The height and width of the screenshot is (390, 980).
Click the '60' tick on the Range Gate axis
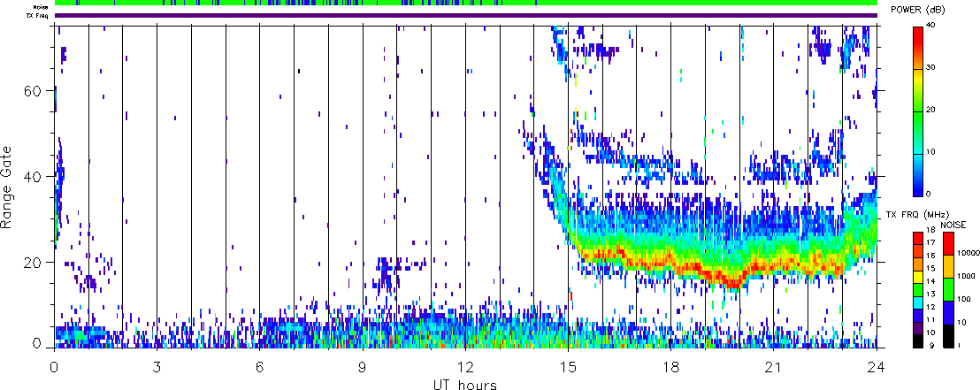[34, 90]
